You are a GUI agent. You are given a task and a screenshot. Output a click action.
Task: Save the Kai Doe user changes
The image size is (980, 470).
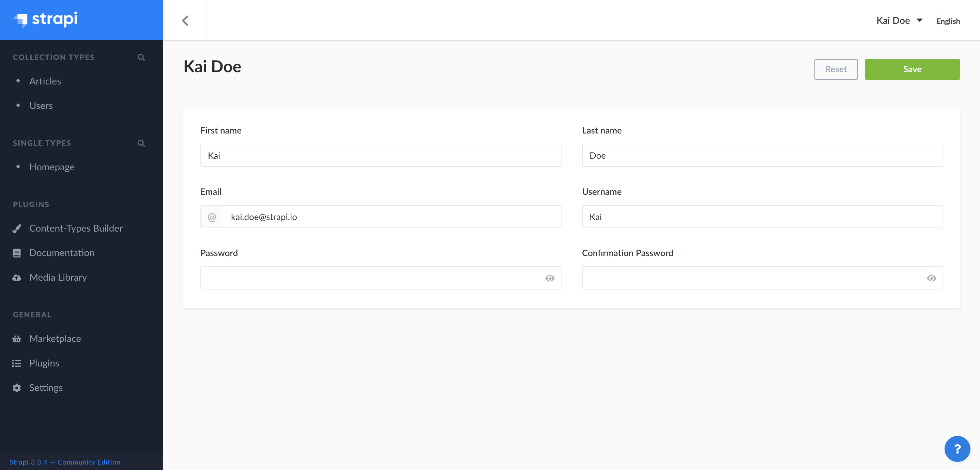912,69
